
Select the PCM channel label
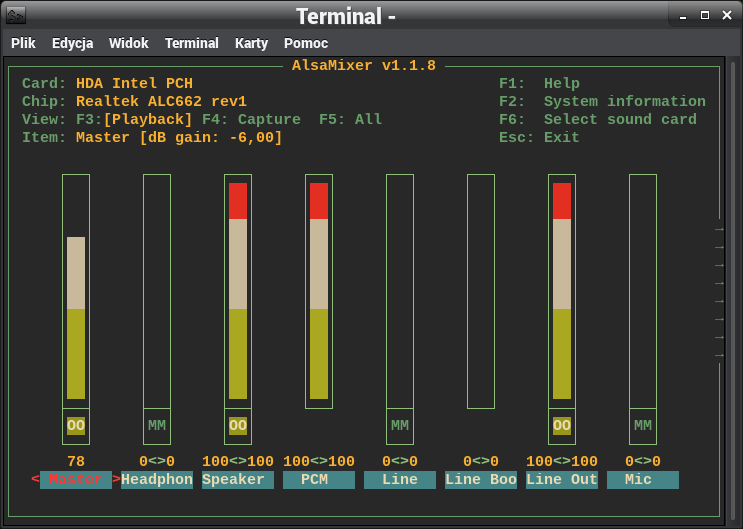coord(319,480)
